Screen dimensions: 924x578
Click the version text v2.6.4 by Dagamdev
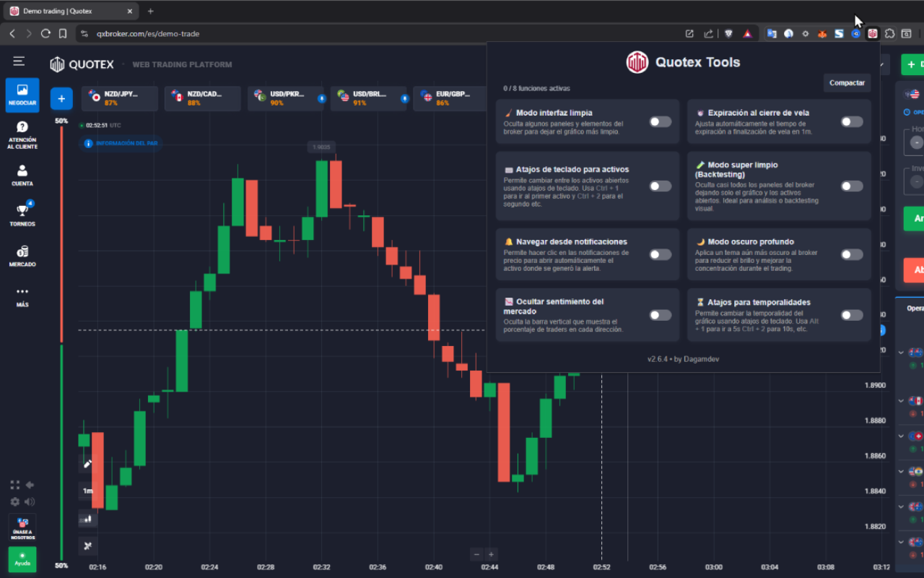point(683,359)
